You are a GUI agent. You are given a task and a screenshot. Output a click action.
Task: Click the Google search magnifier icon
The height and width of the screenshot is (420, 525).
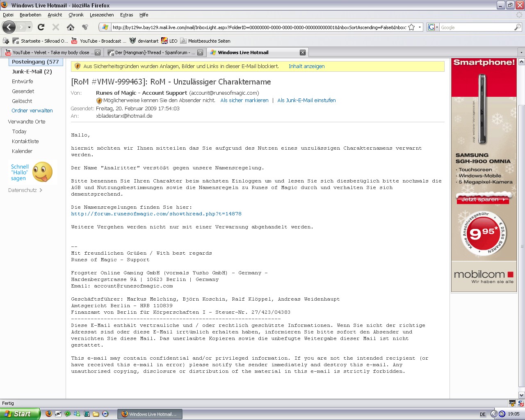coord(517,27)
